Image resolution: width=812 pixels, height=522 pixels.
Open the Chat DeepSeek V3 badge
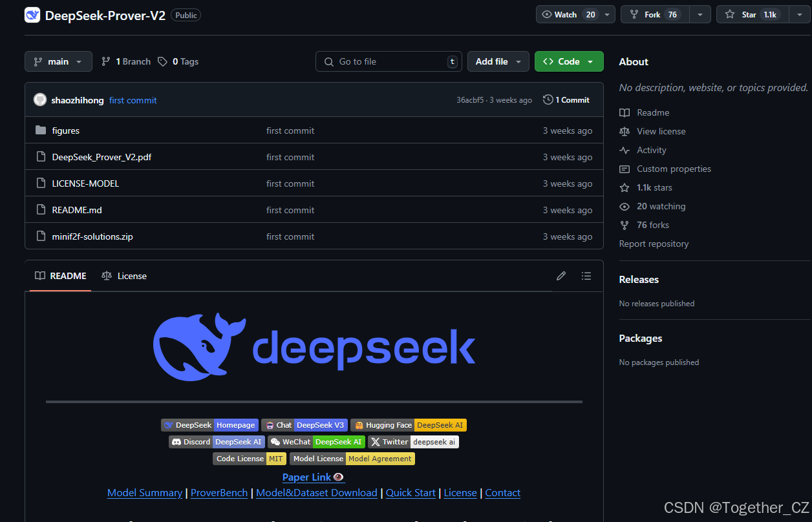304,425
